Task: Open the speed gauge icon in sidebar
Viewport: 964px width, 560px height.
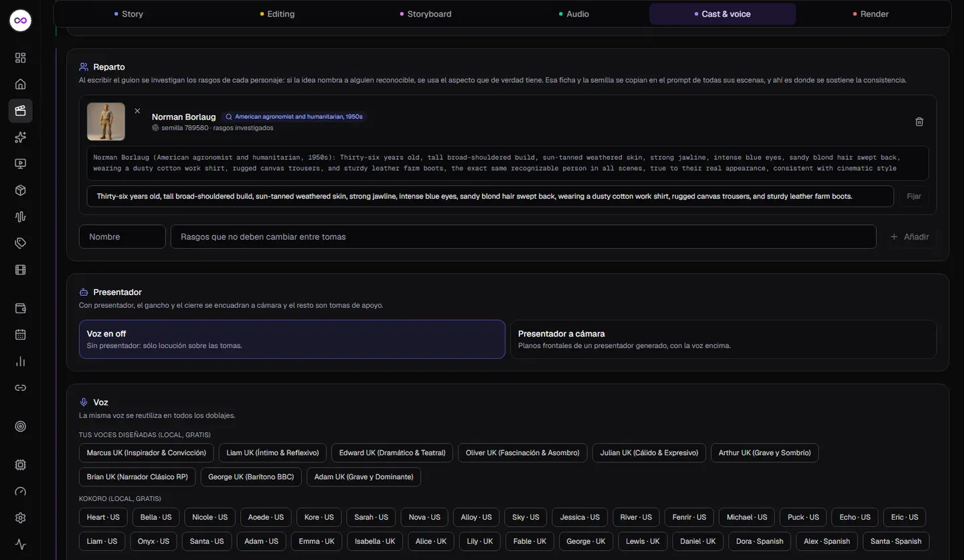Action: click(x=20, y=492)
